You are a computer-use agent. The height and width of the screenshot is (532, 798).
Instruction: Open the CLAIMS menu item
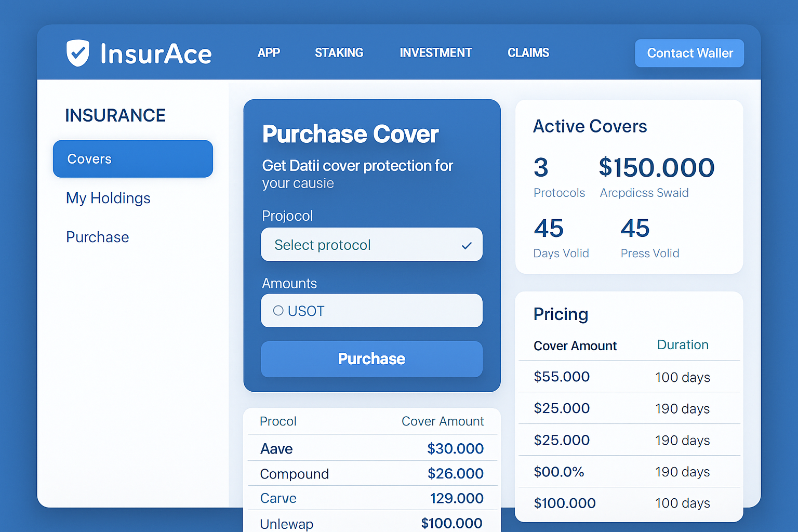[528, 52]
